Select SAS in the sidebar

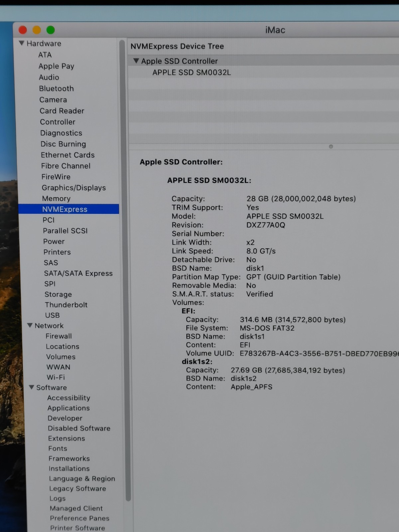click(x=51, y=263)
